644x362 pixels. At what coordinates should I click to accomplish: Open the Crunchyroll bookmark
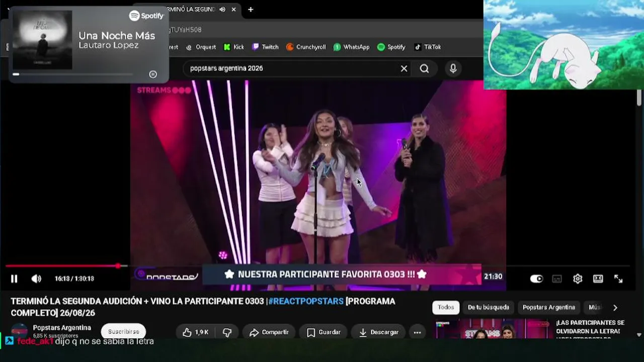tap(306, 47)
